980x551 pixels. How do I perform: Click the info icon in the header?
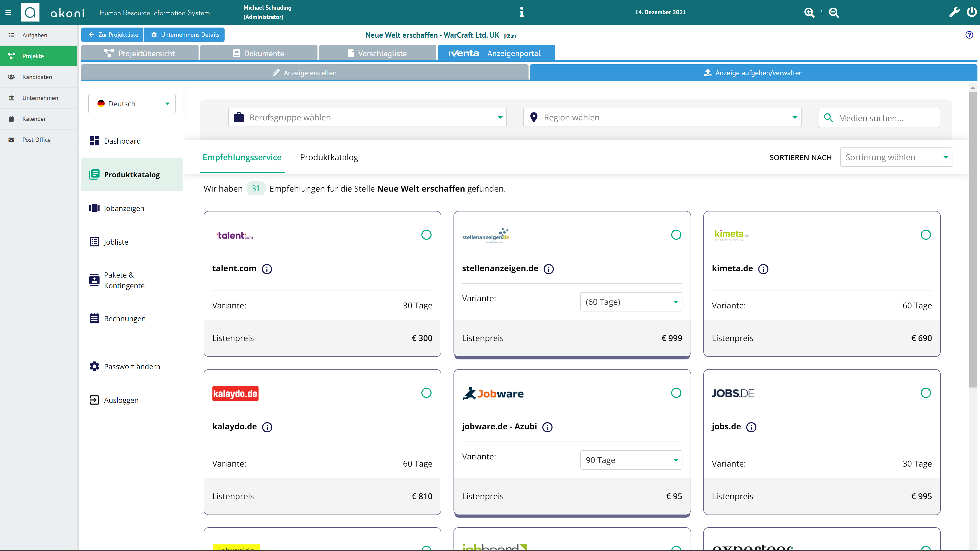point(521,12)
